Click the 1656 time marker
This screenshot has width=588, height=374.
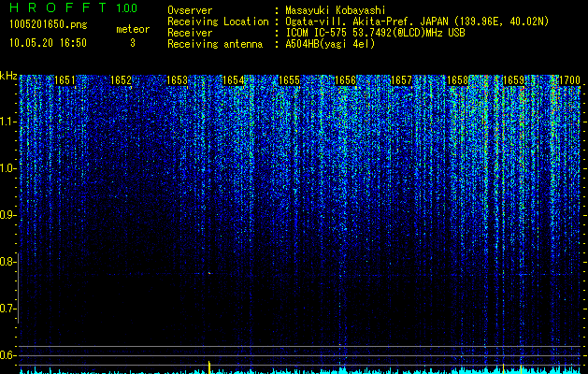(x=345, y=80)
